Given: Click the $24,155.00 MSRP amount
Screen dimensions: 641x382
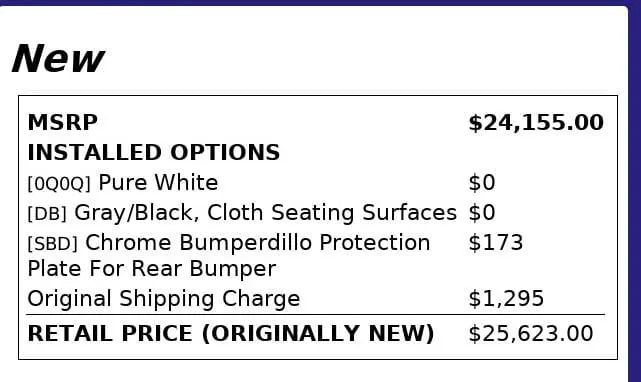Looking at the screenshot, I should (536, 123).
